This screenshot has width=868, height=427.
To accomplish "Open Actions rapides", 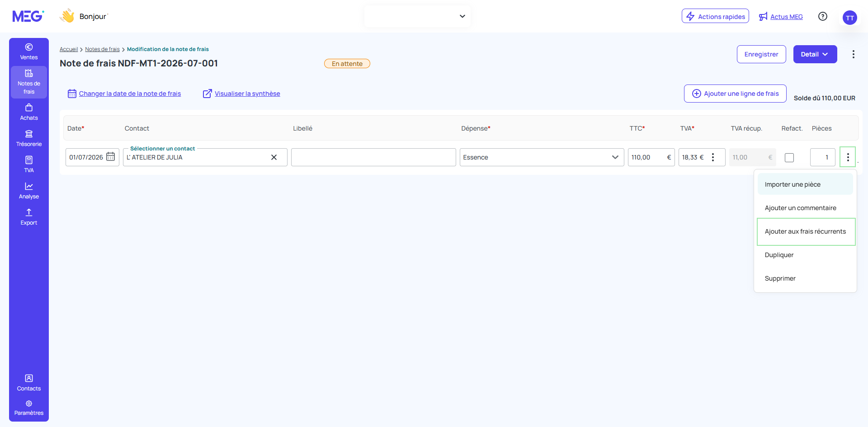I will coord(715,16).
